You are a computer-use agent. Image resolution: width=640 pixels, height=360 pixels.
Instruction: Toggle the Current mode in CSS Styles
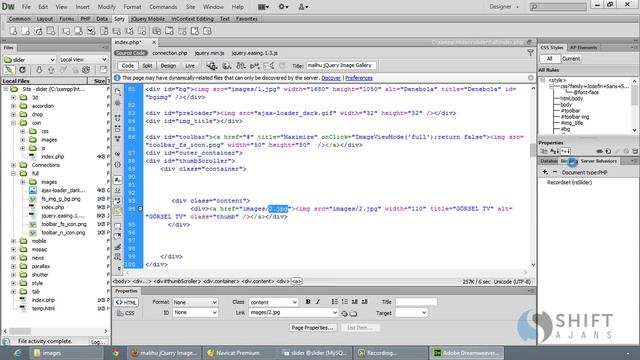571,59
